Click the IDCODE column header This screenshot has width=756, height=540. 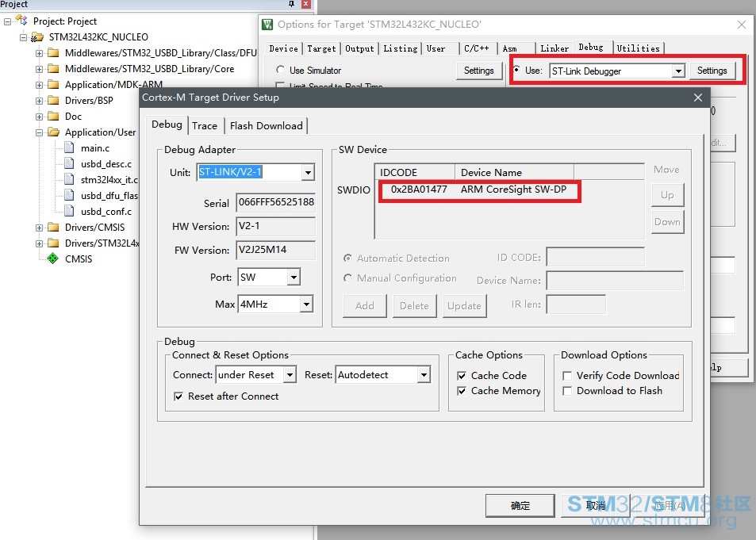415,172
